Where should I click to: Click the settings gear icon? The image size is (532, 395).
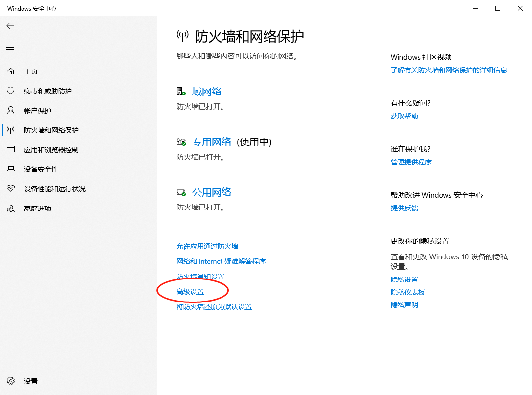pos(11,381)
